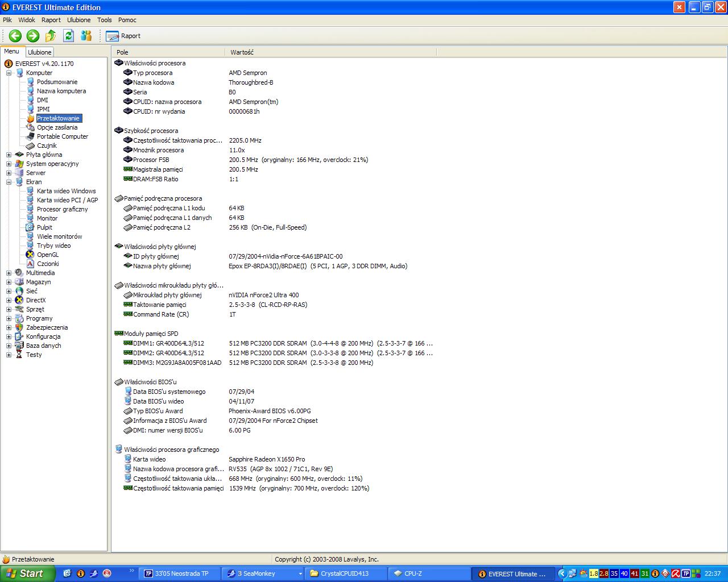Select the Typ procesora row
Image resolution: width=728 pixels, height=582 pixels.
tap(275, 73)
